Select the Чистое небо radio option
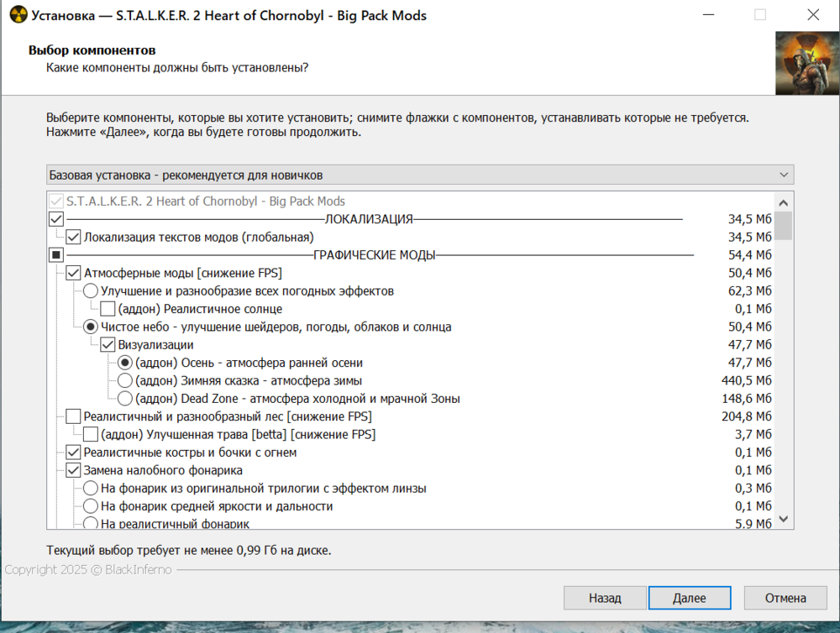The image size is (840, 633). tap(91, 327)
